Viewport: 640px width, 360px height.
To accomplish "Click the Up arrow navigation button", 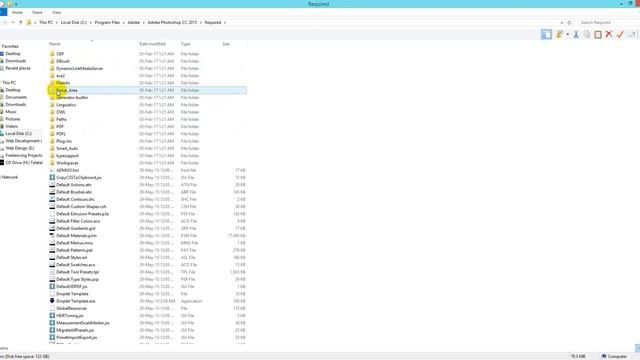I will (21, 22).
